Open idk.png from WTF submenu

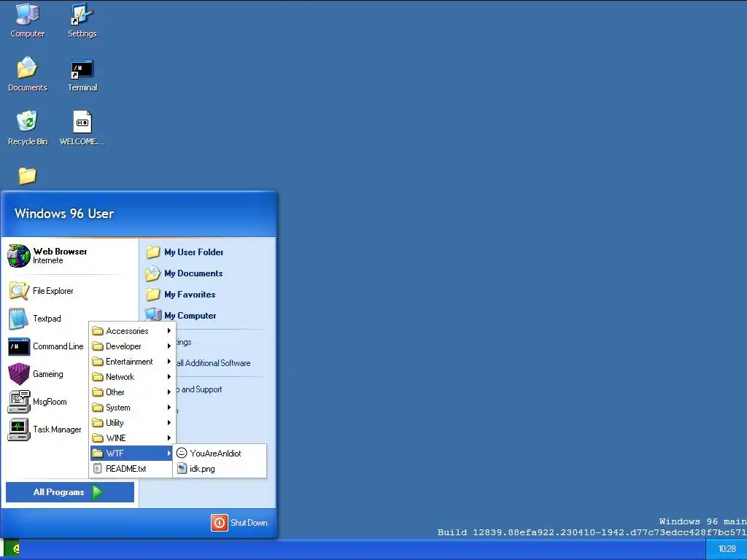(219, 469)
